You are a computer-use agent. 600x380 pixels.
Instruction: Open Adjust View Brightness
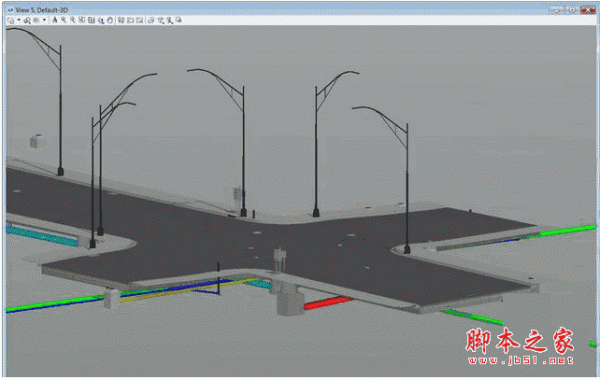pyautogui.click(x=36, y=20)
